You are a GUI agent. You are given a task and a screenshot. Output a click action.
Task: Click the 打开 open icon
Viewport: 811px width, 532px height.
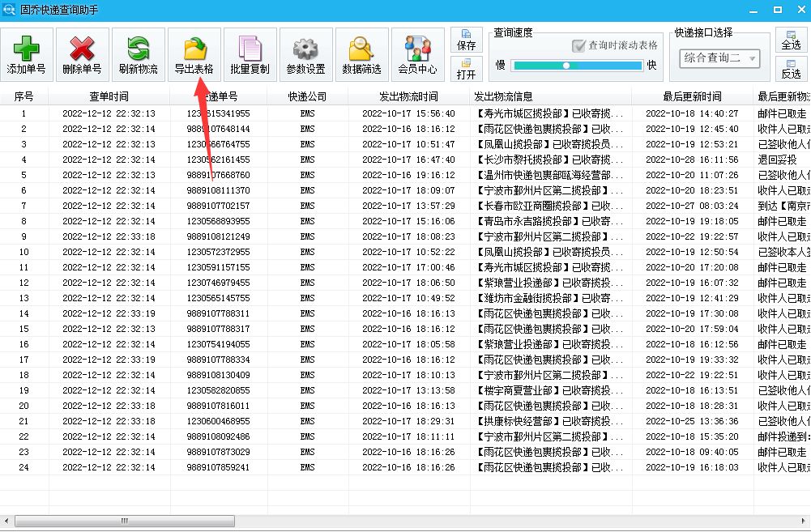[468, 69]
